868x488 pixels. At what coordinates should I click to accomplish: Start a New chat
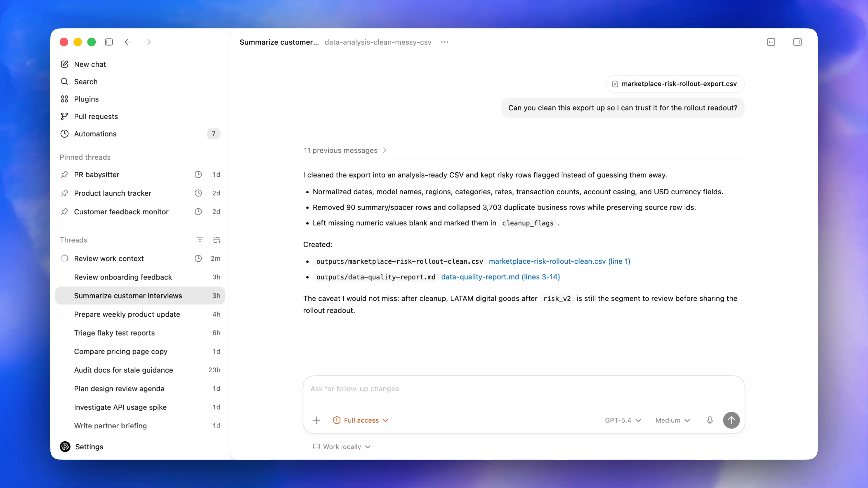[x=140, y=64]
